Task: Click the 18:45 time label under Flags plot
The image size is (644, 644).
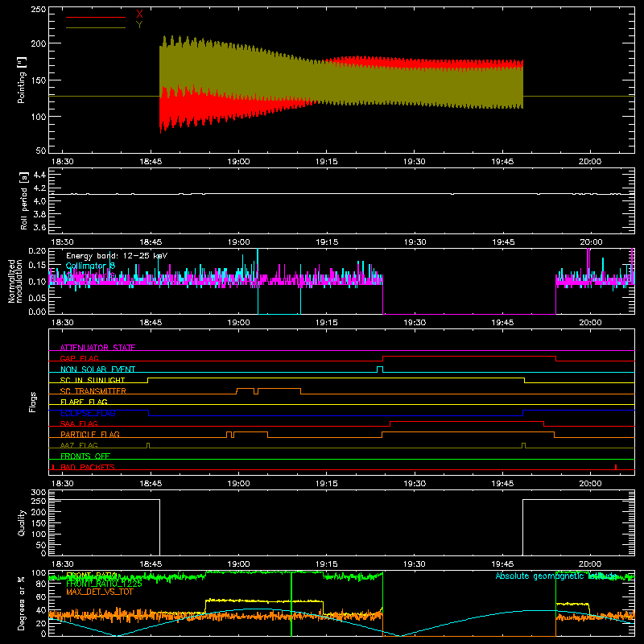Action: coord(151,484)
